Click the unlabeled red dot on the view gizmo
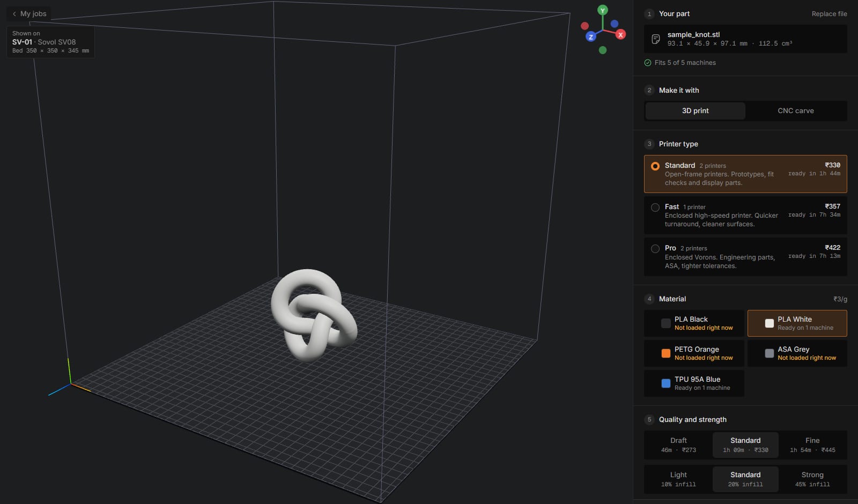The width and height of the screenshot is (858, 504). click(585, 26)
